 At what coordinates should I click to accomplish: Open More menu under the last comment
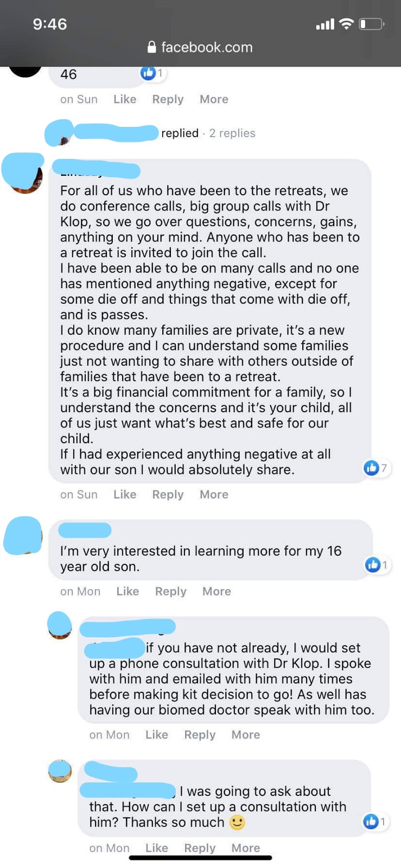coord(245,847)
